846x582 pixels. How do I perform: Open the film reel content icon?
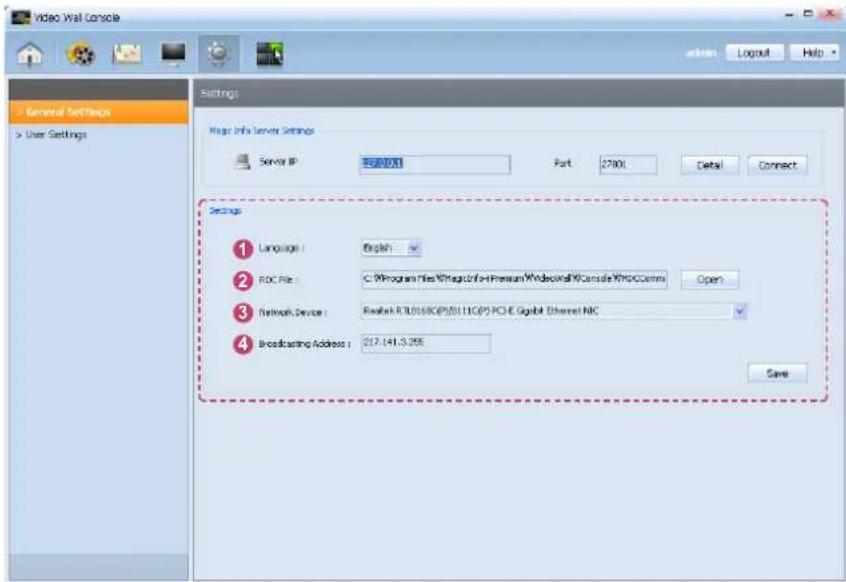point(80,54)
